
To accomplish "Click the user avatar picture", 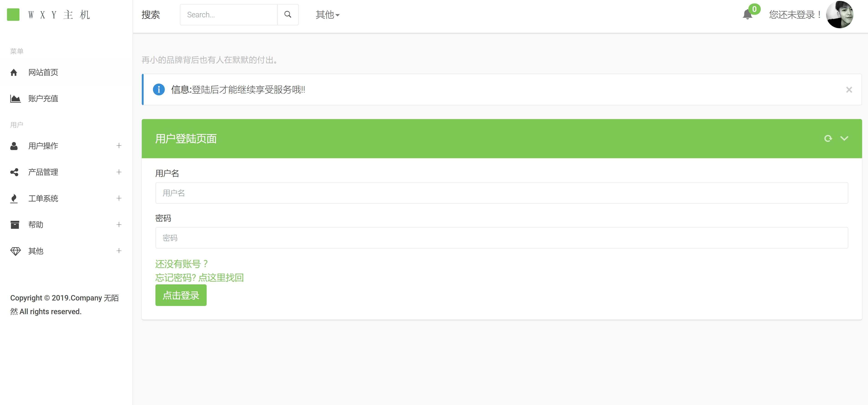I will click(839, 15).
